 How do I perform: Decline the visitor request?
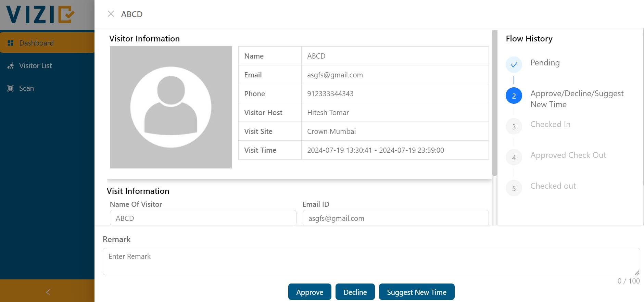pos(355,292)
